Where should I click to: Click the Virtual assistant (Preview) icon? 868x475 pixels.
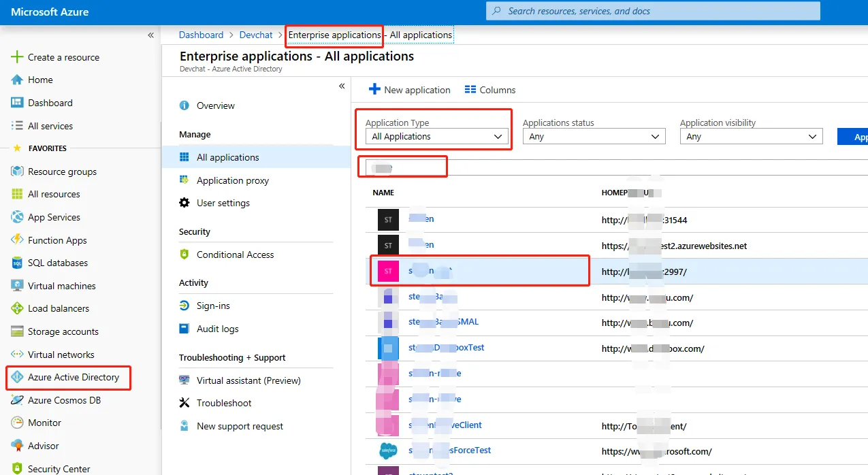pos(184,380)
